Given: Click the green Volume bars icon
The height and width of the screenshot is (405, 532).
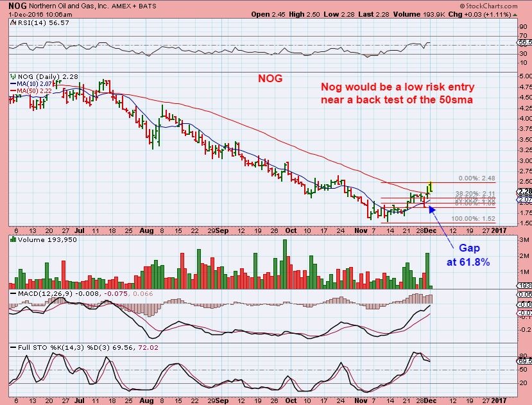Looking at the screenshot, I should point(12,239).
